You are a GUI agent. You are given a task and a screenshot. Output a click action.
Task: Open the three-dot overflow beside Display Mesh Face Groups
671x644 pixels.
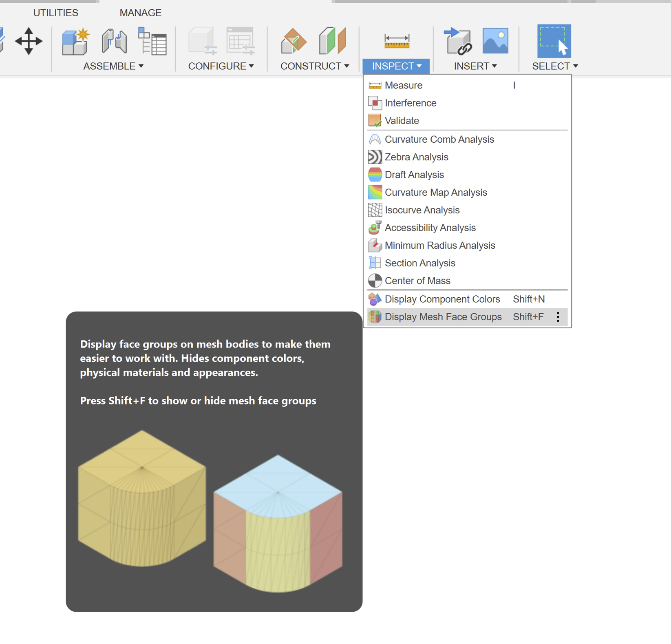click(558, 317)
